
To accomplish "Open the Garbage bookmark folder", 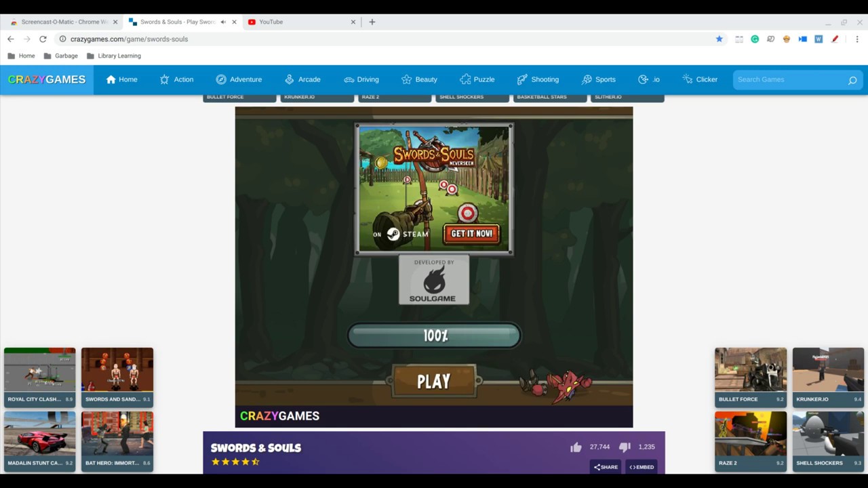I will coord(60,56).
